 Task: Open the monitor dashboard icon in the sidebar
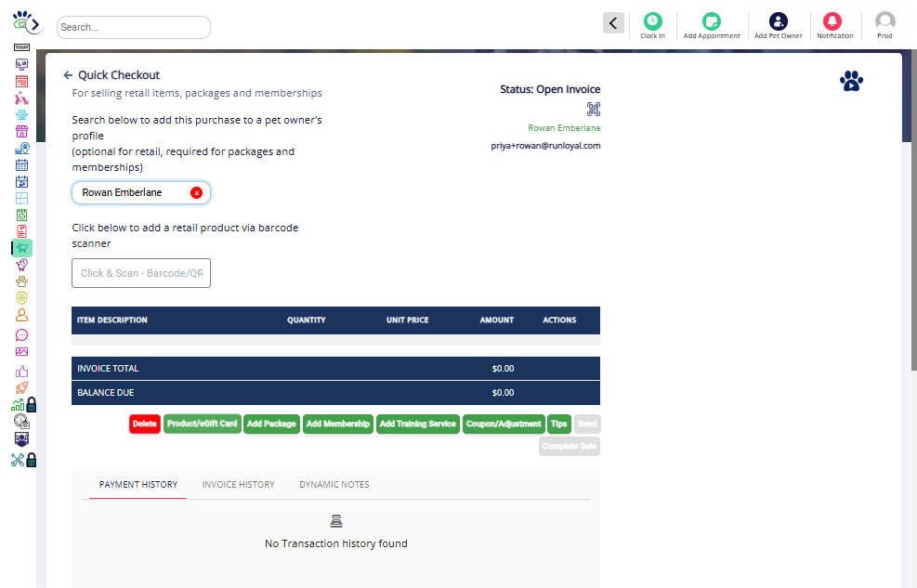21,64
